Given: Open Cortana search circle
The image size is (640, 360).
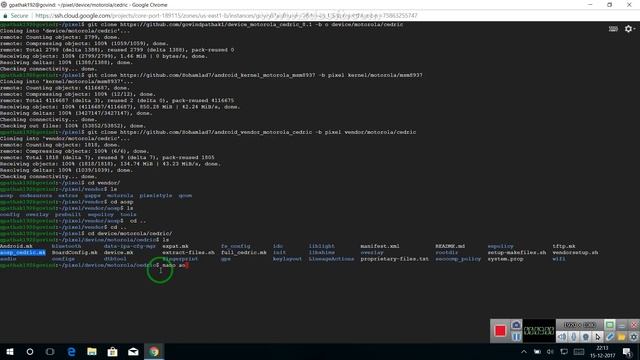Looking at the screenshot, I should click(x=30, y=351).
